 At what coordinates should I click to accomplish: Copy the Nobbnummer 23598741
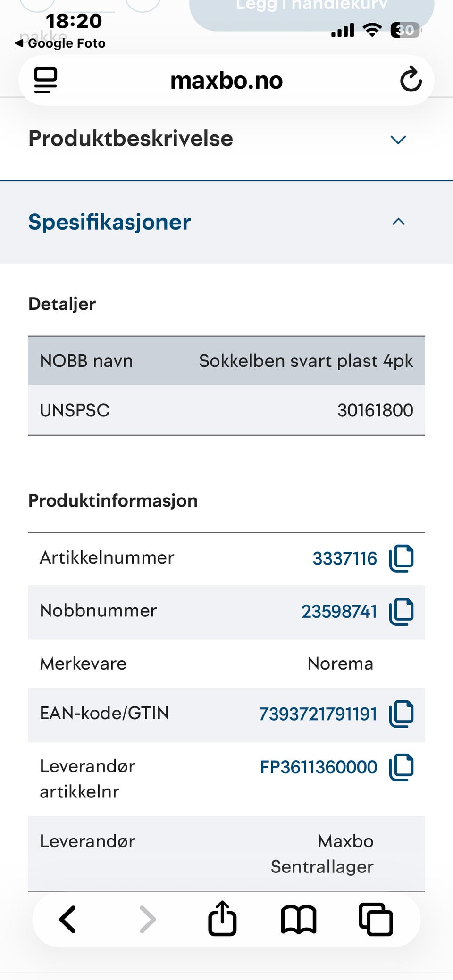point(401,612)
